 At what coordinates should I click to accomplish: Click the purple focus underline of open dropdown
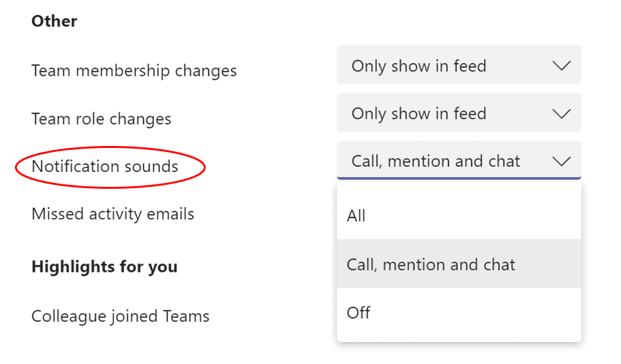[459, 178]
